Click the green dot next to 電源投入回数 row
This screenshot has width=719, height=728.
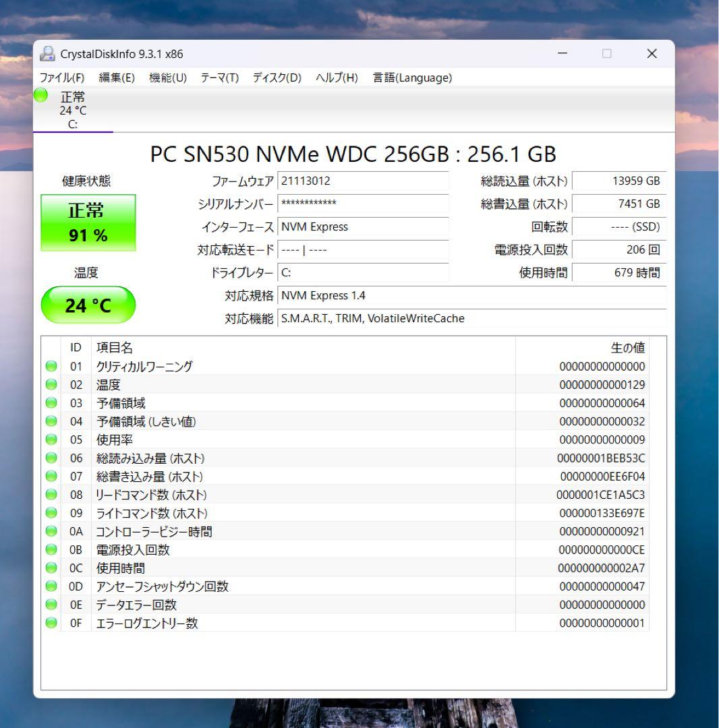click(51, 549)
